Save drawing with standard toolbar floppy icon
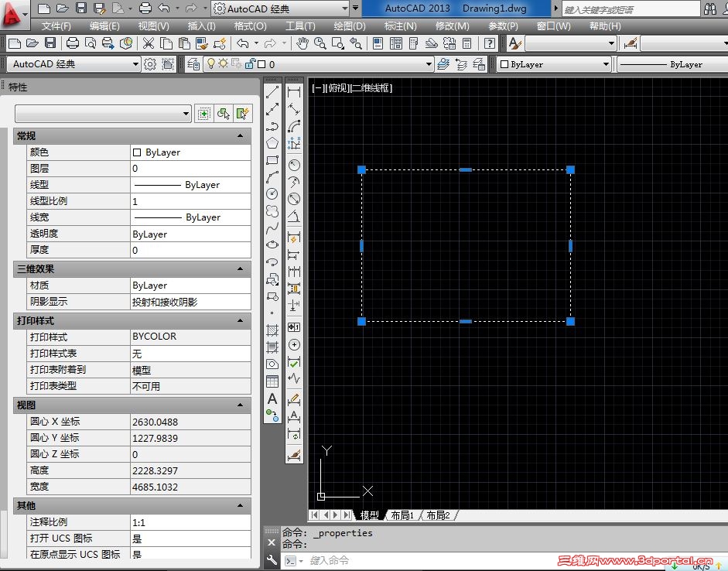728x571 pixels. tap(50, 43)
